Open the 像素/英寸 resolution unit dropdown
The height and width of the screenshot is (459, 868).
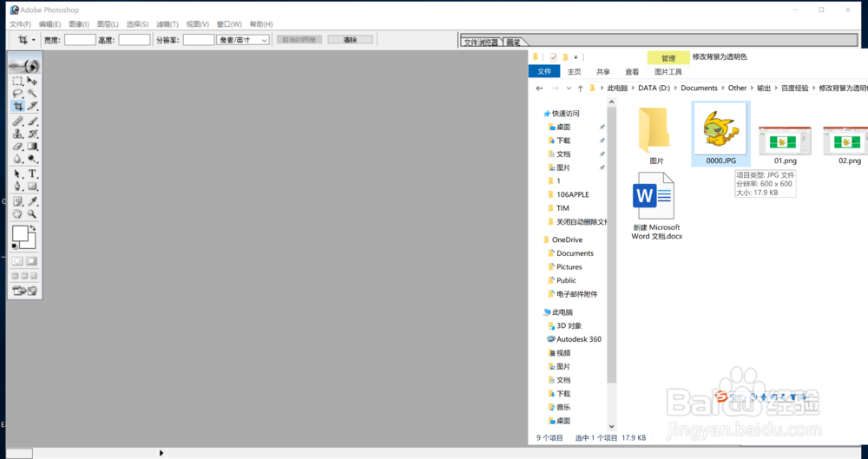coord(243,40)
